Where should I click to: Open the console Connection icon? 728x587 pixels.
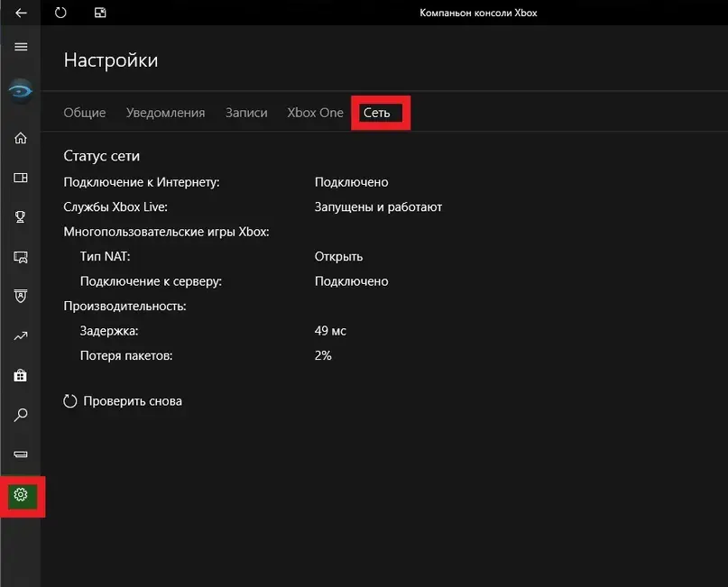pyautogui.click(x=21, y=454)
